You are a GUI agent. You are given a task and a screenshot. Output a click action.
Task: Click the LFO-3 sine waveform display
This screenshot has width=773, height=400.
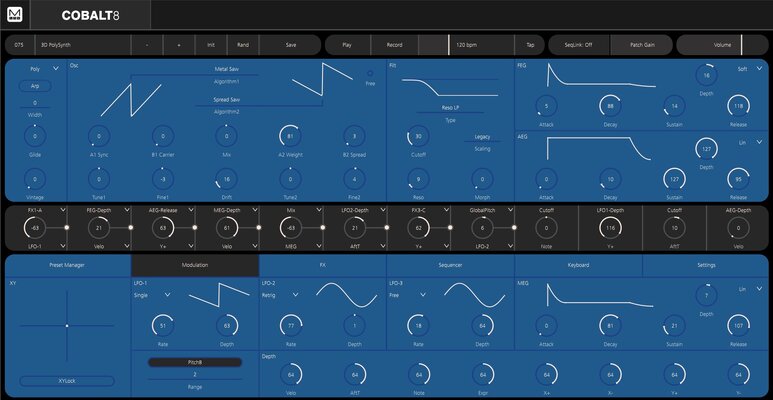[x=474, y=295]
